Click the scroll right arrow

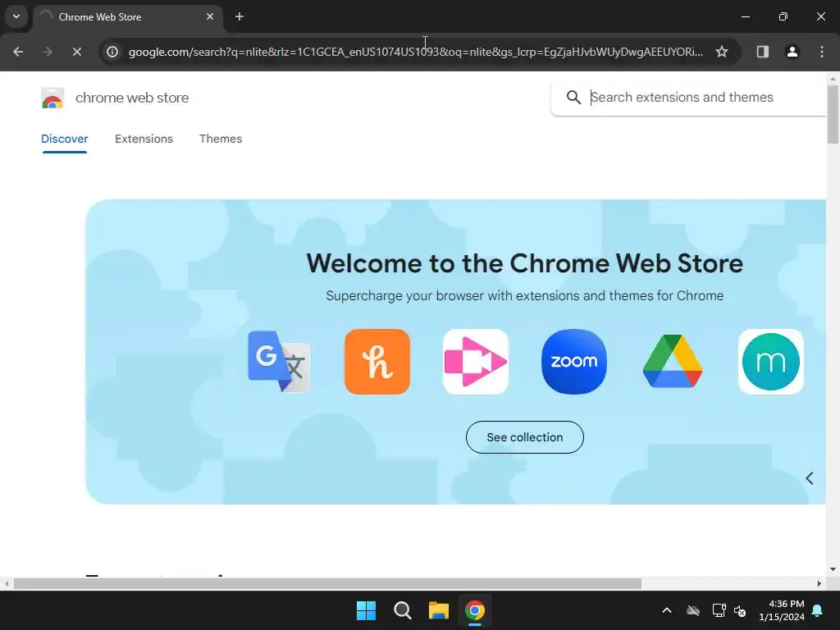click(819, 584)
